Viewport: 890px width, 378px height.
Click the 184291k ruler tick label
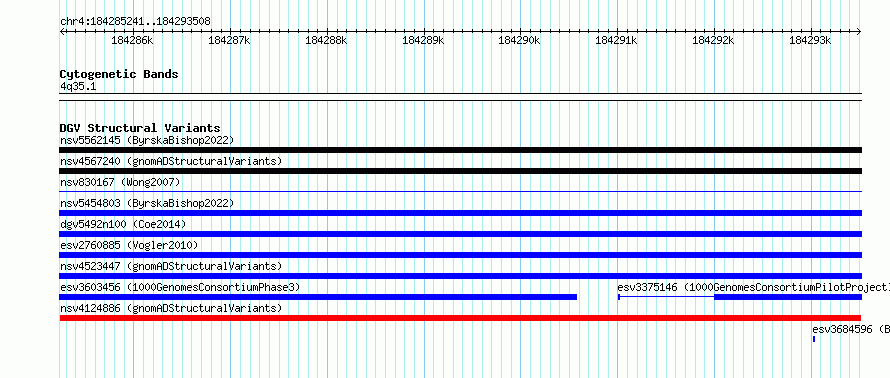tap(616, 40)
